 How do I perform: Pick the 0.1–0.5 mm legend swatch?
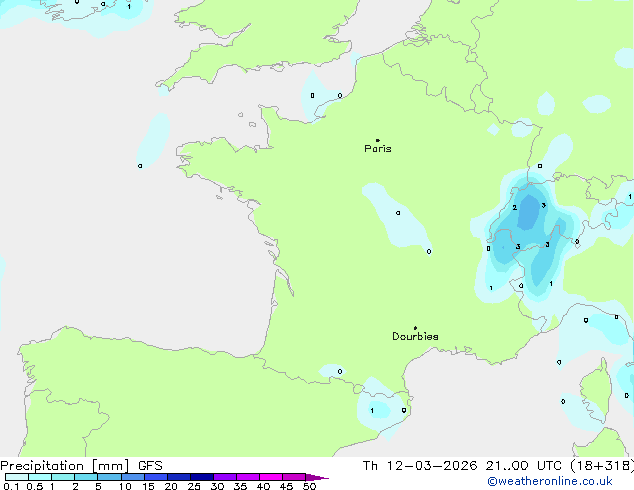coord(17,477)
